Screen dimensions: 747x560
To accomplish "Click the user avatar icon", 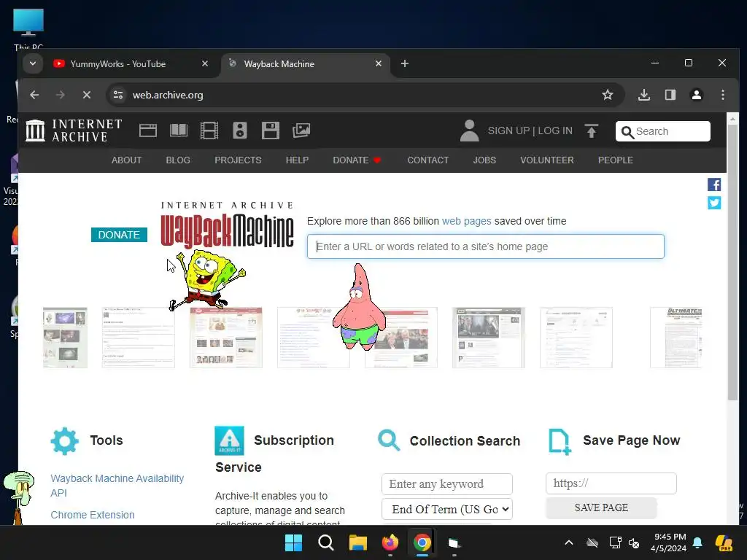I will [x=469, y=131].
